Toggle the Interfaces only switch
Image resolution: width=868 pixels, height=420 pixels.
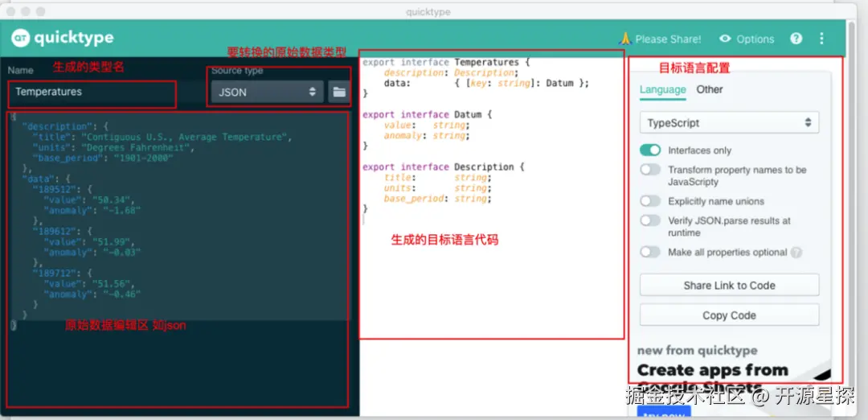tap(650, 150)
